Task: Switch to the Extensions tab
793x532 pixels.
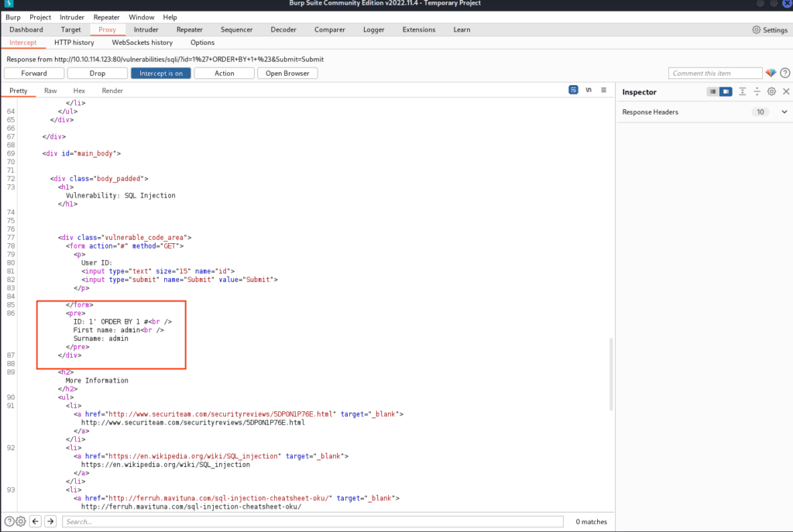Action: point(419,30)
